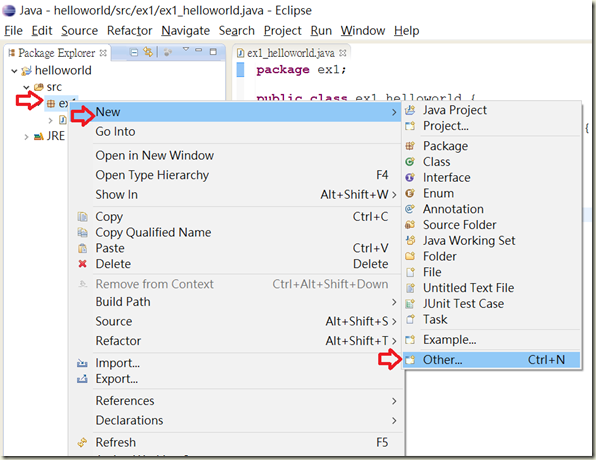Select JRE library in Package Explorer
This screenshot has width=596, height=460.
pos(55,136)
